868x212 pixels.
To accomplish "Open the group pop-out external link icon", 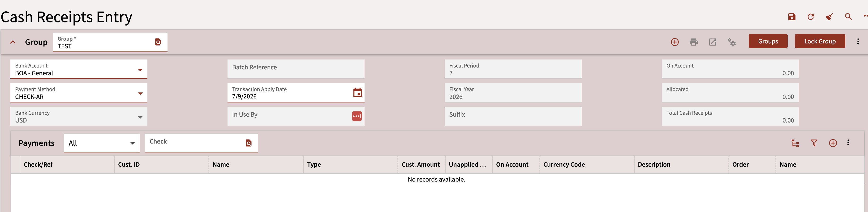I will coord(712,42).
